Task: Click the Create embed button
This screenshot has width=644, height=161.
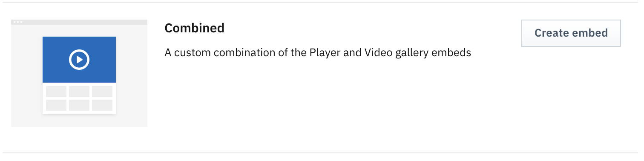Action: (x=571, y=33)
